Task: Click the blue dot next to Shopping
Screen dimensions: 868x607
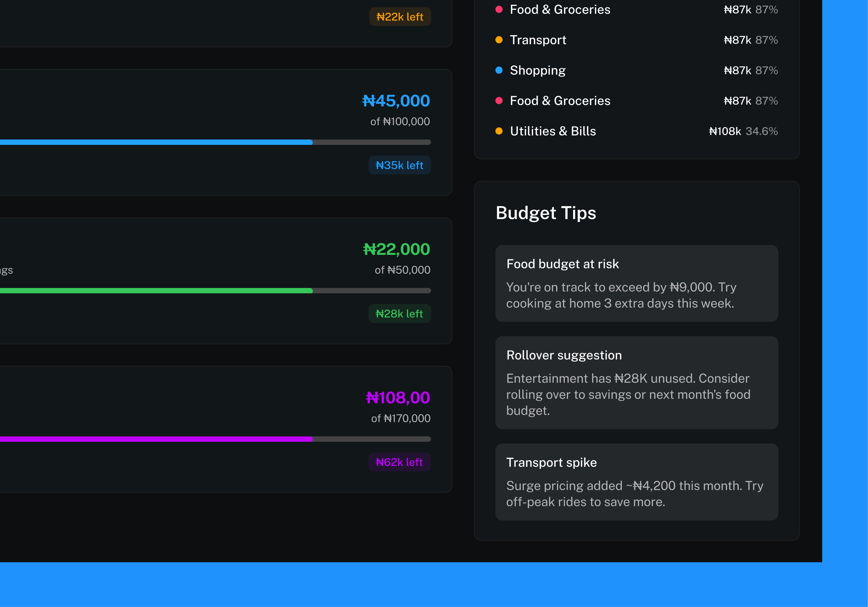Action: [x=499, y=70]
